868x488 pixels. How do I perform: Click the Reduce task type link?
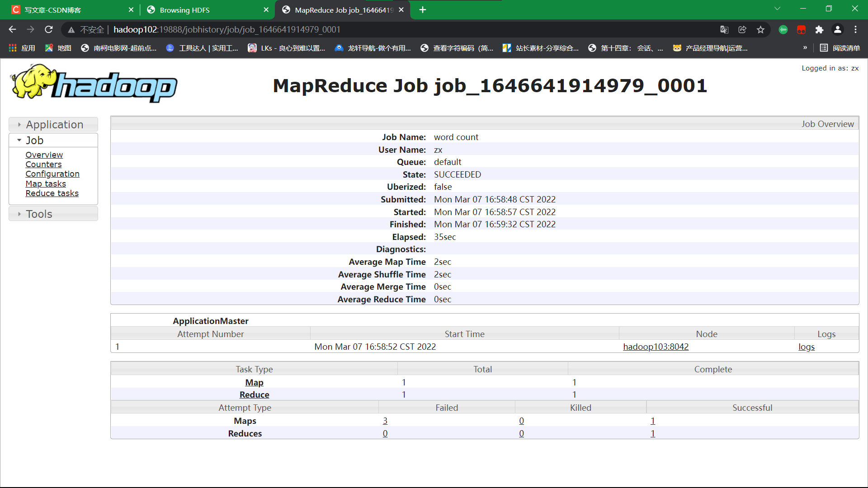254,394
